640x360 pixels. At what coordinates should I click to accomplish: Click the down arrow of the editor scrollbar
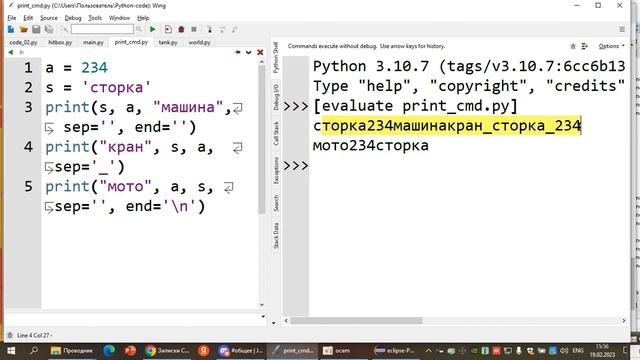[x=262, y=304]
